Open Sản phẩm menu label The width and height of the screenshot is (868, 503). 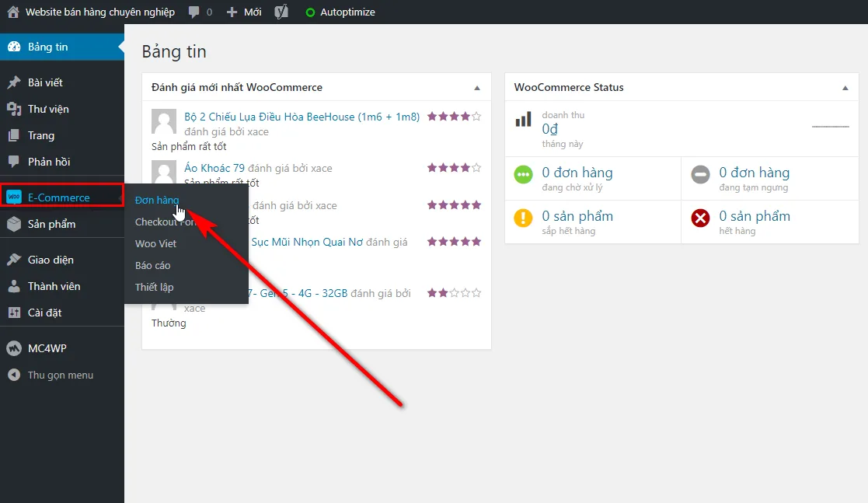[51, 225]
